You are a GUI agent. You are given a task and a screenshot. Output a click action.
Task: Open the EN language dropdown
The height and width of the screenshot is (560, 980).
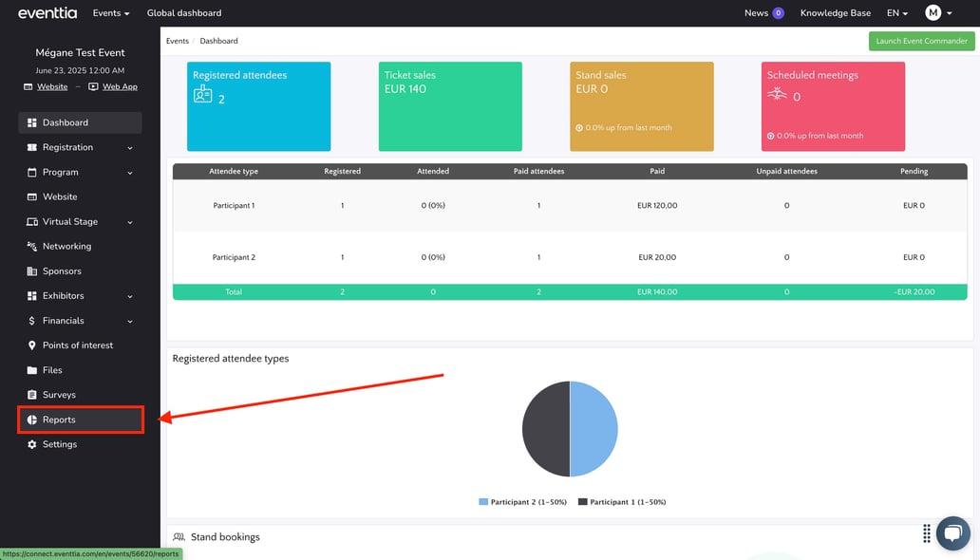(x=896, y=13)
